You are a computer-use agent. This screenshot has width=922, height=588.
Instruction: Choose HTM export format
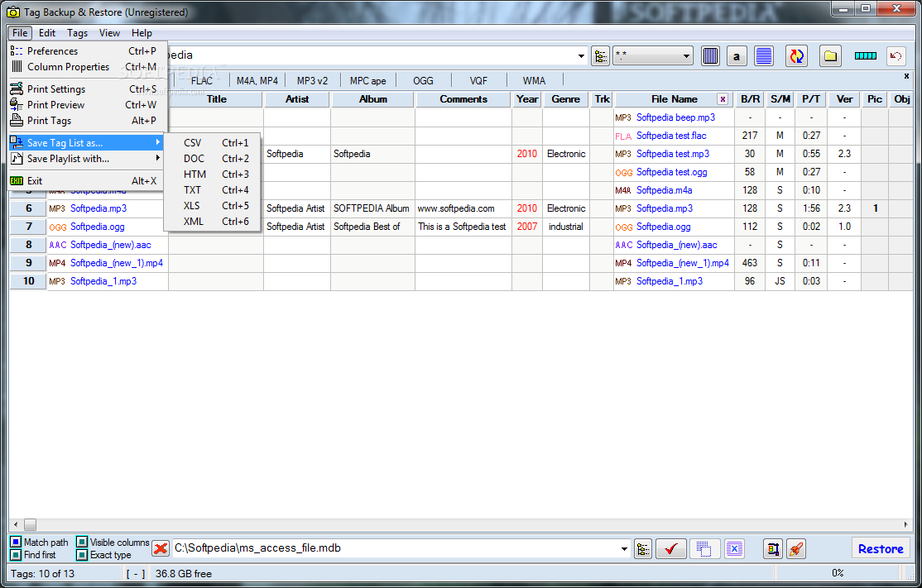213,174
